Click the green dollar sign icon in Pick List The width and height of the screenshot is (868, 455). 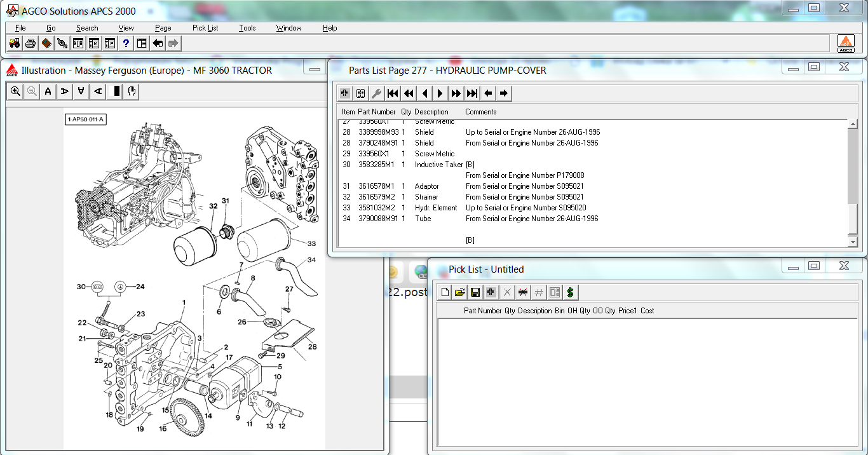point(571,292)
